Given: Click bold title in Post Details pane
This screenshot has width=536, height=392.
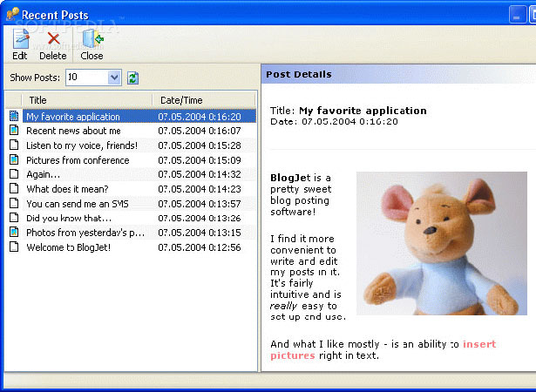Looking at the screenshot, I should pyautogui.click(x=363, y=111).
